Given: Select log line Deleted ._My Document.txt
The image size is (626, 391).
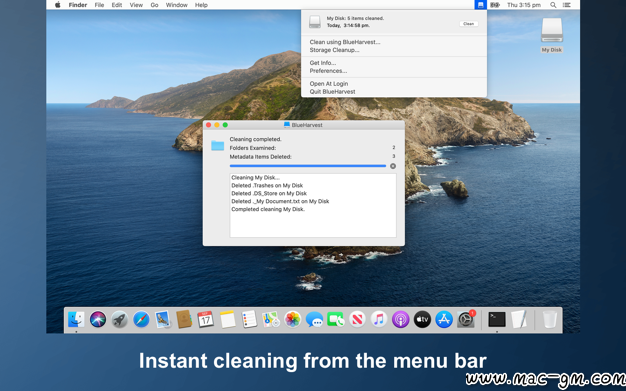Looking at the screenshot, I should coord(280,201).
